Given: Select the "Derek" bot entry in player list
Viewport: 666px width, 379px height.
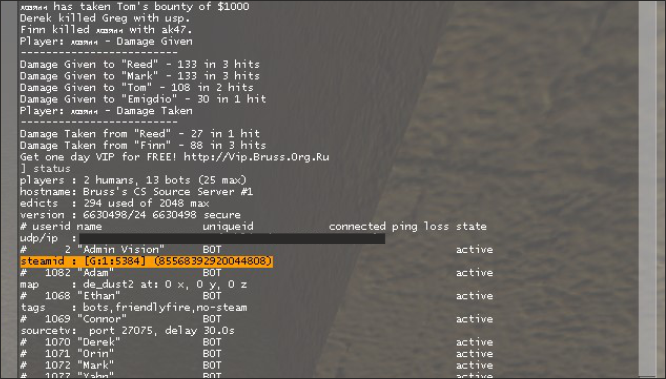Looking at the screenshot, I should (x=256, y=342).
